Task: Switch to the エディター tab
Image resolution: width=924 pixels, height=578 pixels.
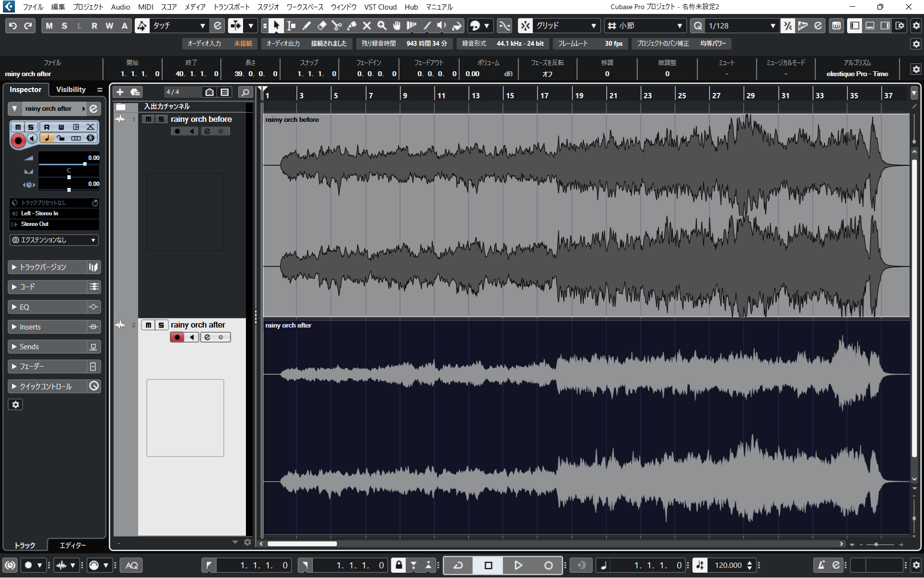Action: (x=73, y=545)
